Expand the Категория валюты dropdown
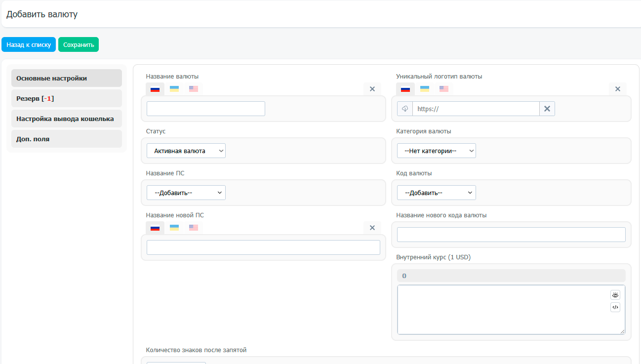Viewport: 641px width, 364px height. click(x=436, y=151)
